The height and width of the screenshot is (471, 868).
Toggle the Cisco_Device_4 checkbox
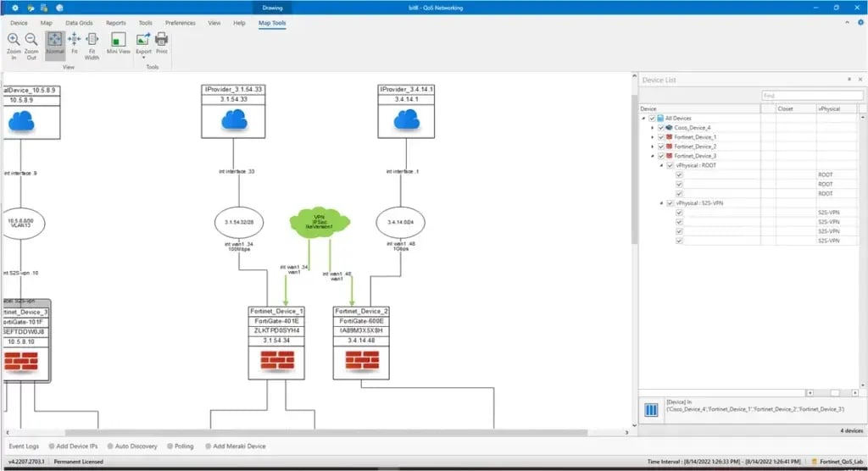(661, 128)
